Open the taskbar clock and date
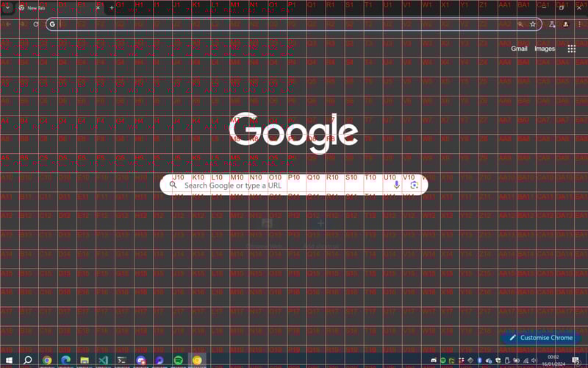 click(x=553, y=361)
